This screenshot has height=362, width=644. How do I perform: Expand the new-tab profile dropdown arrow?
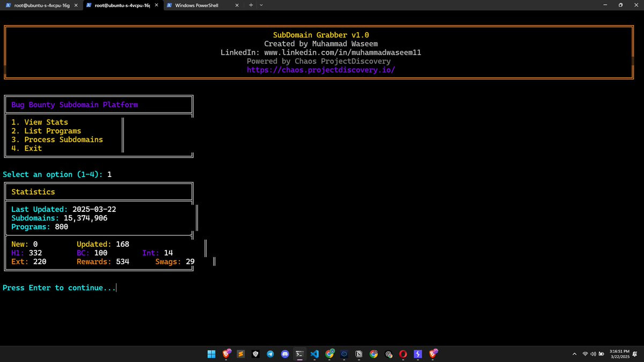click(261, 5)
